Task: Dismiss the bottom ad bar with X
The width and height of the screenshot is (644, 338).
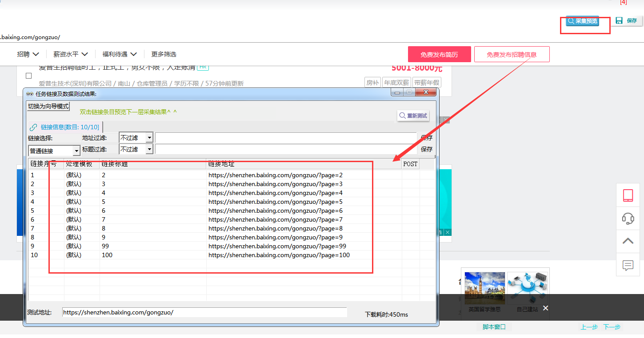Action: click(545, 308)
